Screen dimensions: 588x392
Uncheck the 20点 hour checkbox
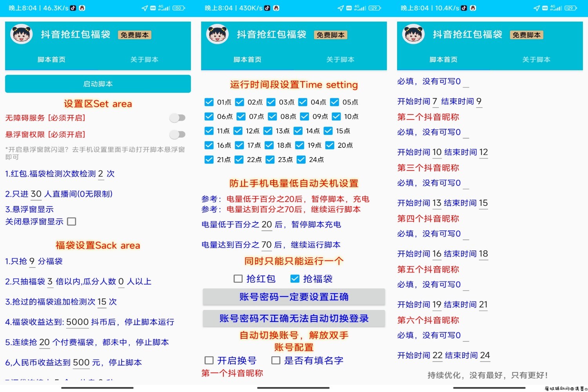pos(330,145)
